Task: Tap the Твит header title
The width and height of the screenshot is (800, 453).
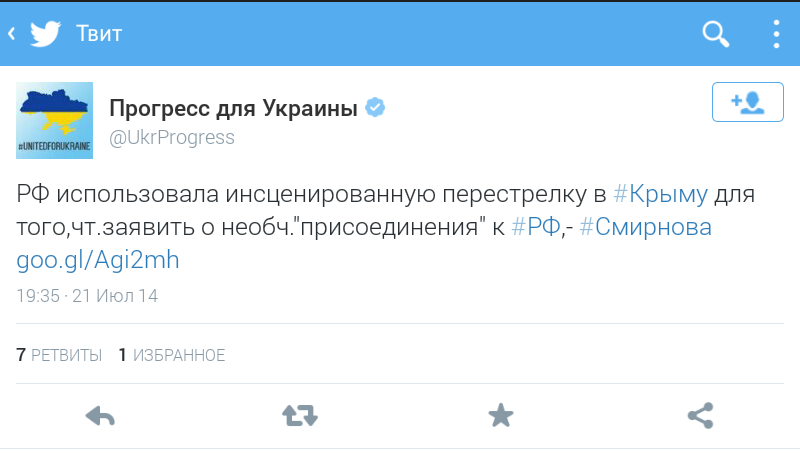Action: pos(99,34)
